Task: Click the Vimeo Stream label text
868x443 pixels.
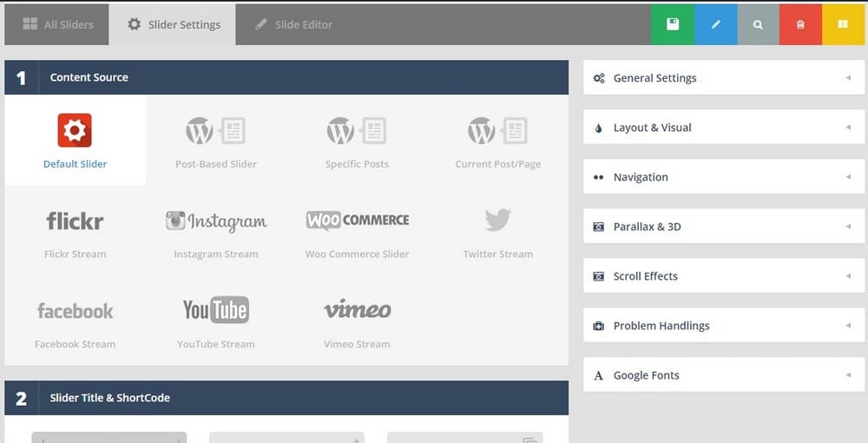Action: point(357,344)
